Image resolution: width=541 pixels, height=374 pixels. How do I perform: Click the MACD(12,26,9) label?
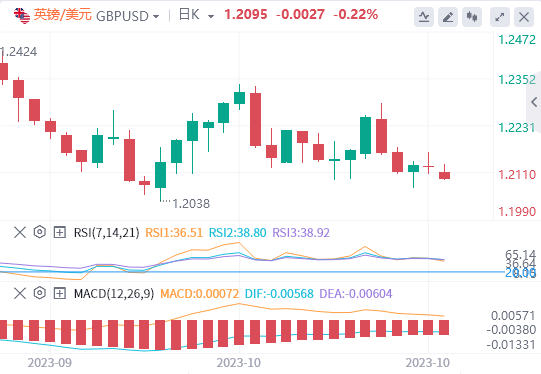coord(114,294)
